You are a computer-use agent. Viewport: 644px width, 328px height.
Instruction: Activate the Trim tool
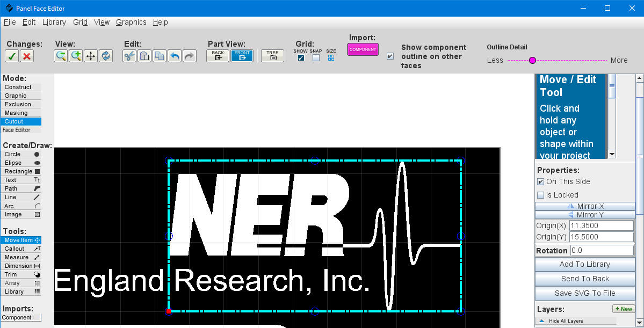(21, 275)
